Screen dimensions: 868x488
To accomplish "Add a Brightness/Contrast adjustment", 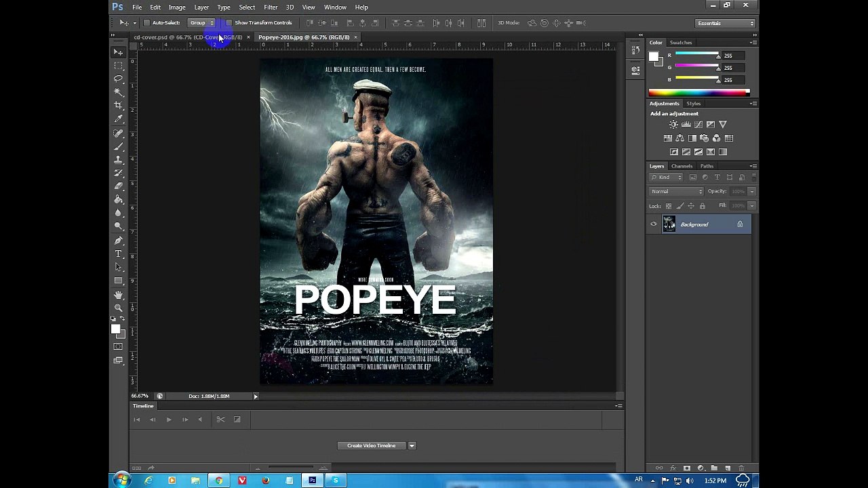I will pos(674,125).
